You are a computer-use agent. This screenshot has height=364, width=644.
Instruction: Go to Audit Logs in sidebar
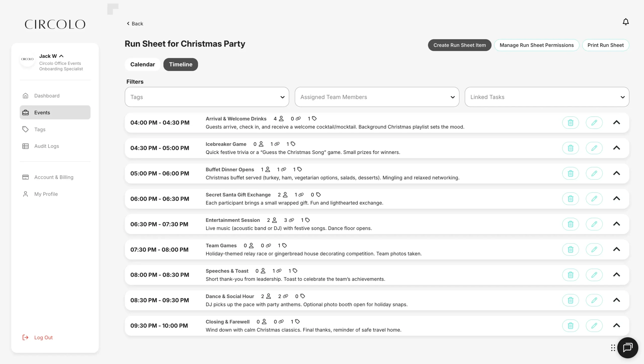point(47,146)
